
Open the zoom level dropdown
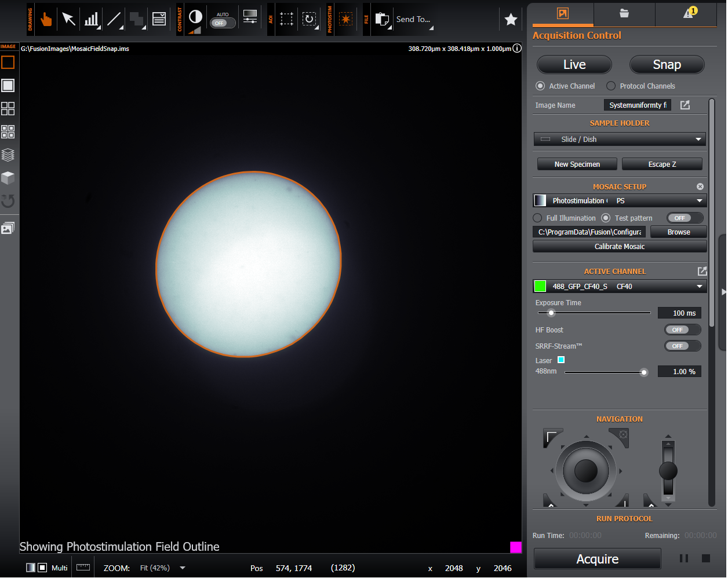tap(183, 568)
